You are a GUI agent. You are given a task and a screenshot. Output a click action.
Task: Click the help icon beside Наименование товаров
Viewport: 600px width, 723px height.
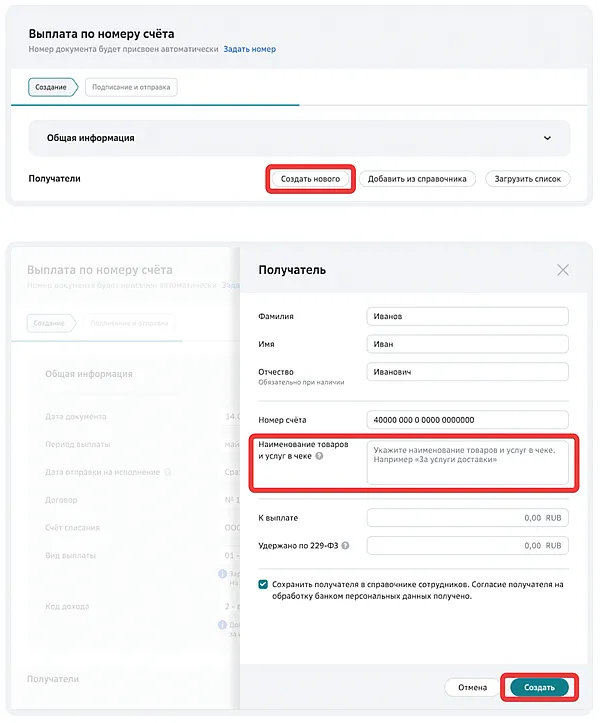click(319, 456)
